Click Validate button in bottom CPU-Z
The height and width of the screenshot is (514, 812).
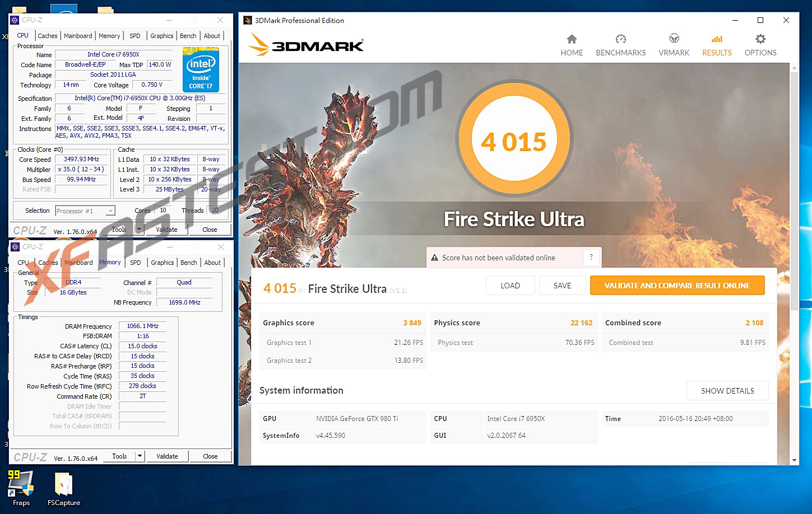(x=167, y=456)
